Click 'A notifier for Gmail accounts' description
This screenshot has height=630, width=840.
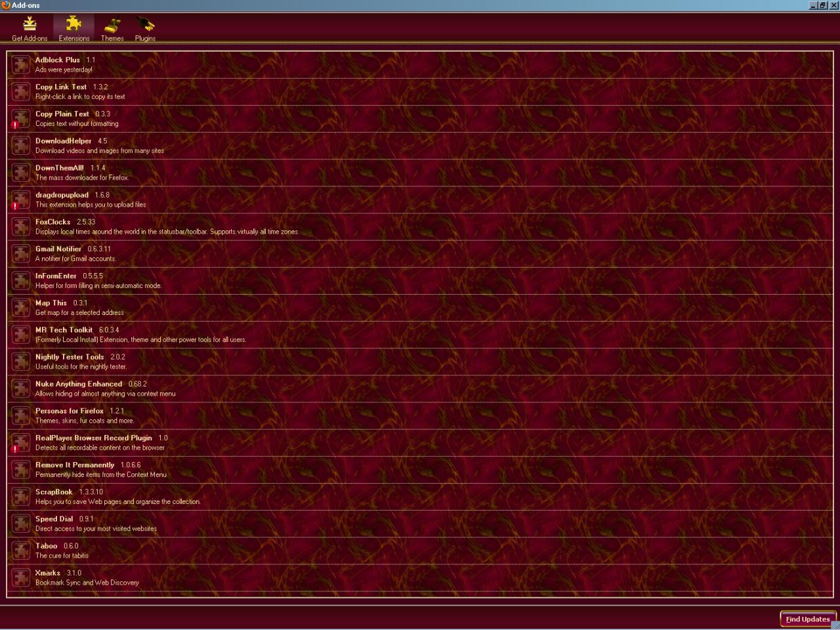click(x=75, y=259)
